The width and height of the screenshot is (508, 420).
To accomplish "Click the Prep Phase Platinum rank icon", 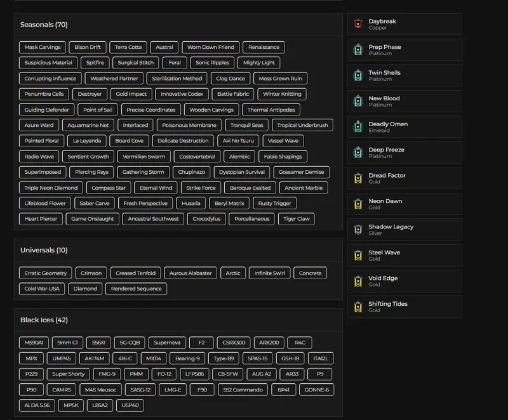I will [x=358, y=50].
